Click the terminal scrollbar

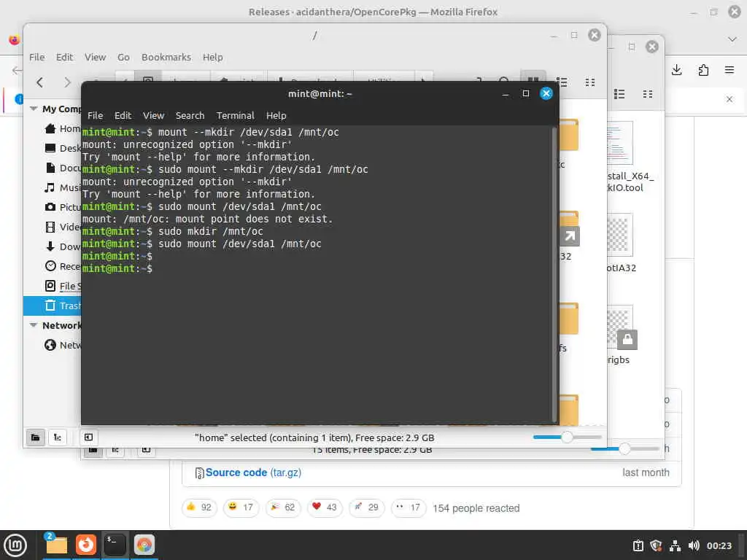554,274
